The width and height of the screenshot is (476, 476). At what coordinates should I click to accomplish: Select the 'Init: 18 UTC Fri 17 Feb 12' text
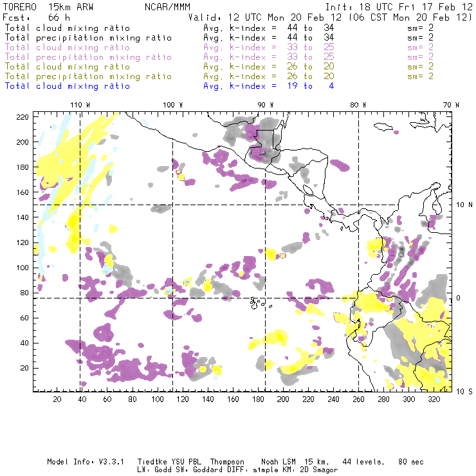[399, 7]
